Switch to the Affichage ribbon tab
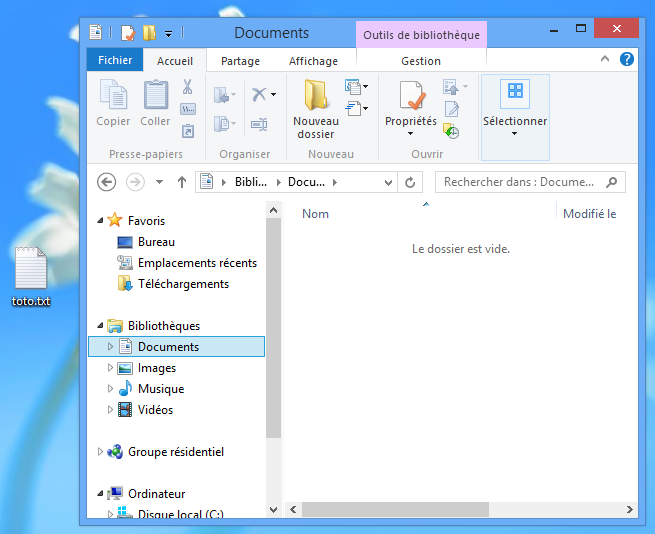Viewport: 655px width, 534px height. pos(313,61)
